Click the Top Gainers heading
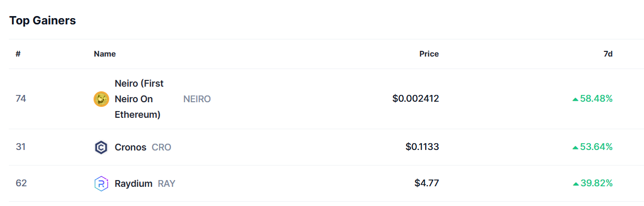644x206 pixels. pos(43,21)
